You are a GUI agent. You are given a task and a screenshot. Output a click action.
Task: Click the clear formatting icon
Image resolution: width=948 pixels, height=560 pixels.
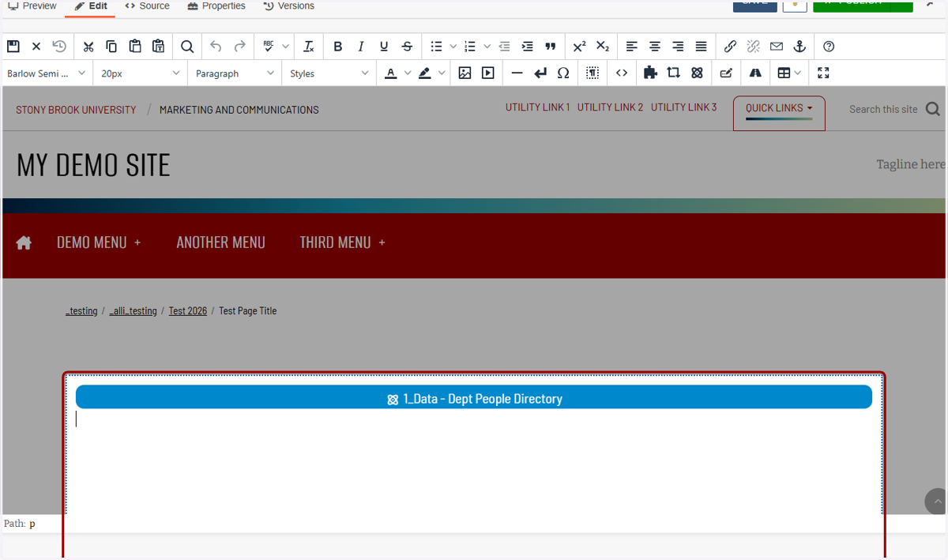pyautogui.click(x=309, y=47)
